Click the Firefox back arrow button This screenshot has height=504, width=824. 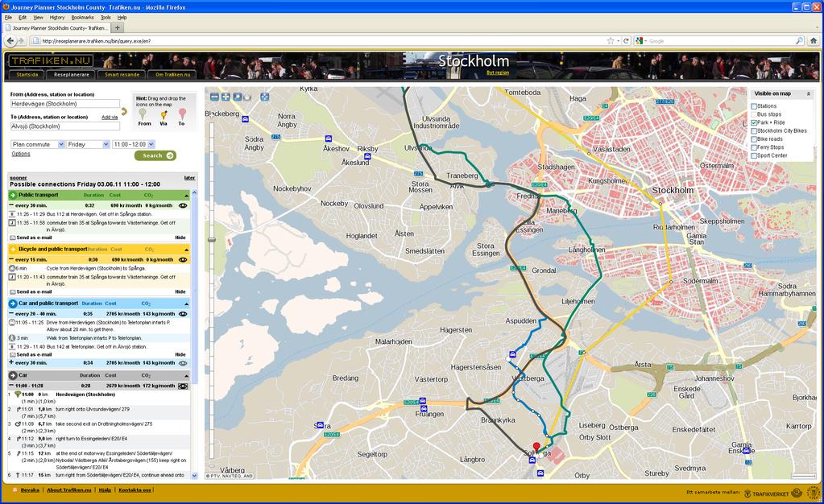(x=10, y=40)
